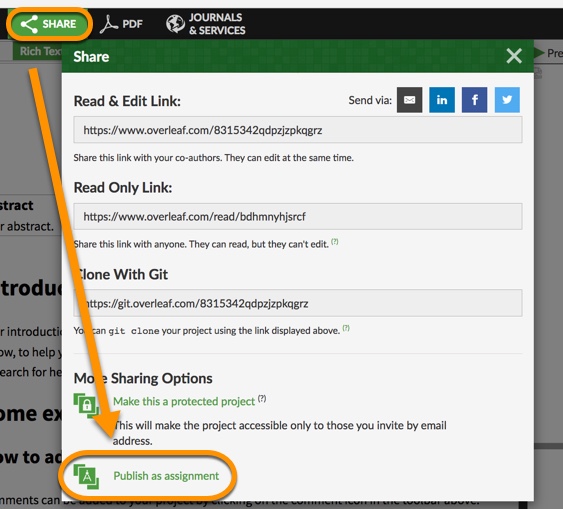Share via Facebook icon
Viewport: 563px width, 509px height.
tap(474, 100)
